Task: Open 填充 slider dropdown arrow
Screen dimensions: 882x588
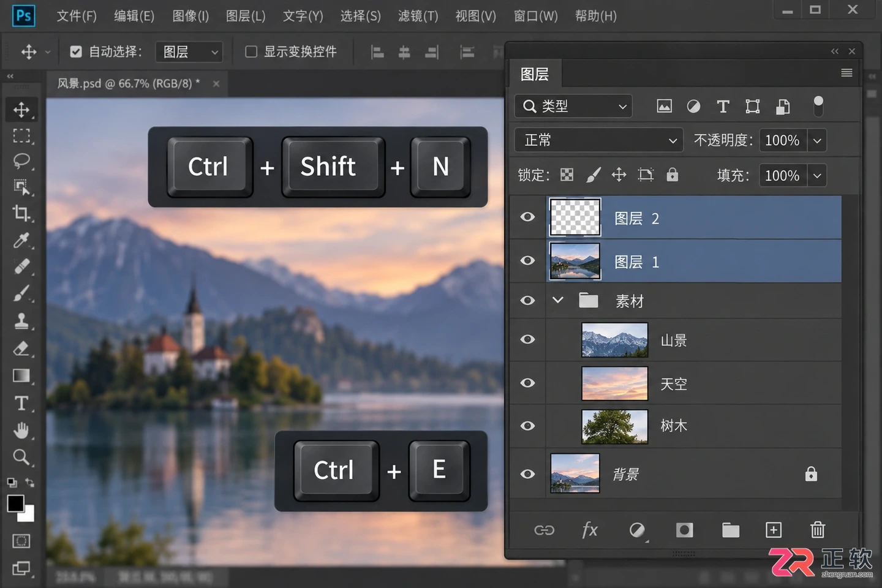Action: point(817,176)
